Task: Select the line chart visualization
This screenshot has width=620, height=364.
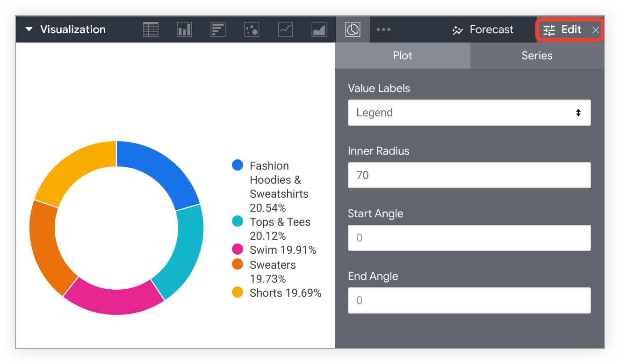Action: coord(285,29)
